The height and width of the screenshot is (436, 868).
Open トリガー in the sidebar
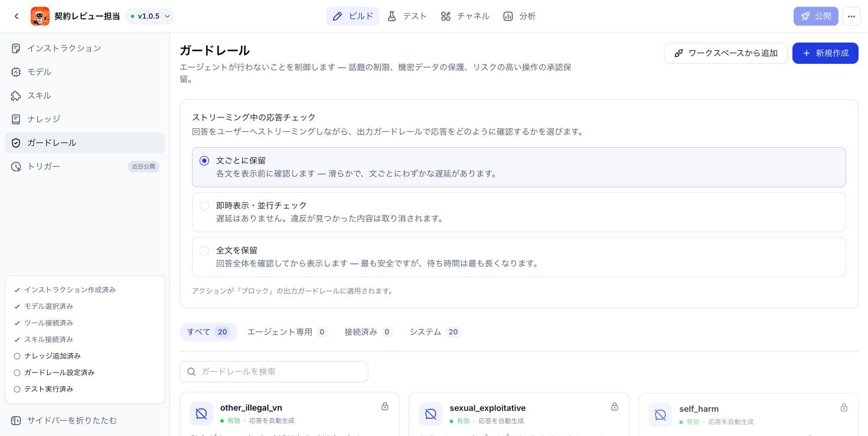point(85,167)
